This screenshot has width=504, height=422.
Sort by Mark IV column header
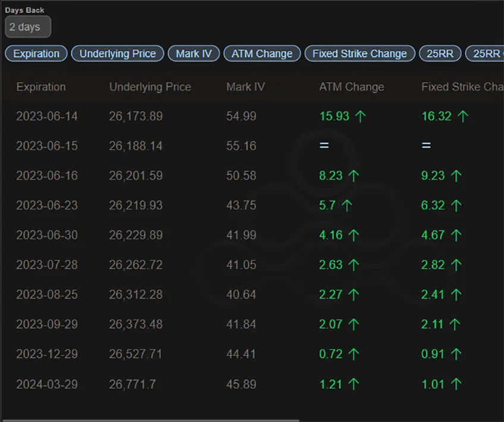point(245,87)
